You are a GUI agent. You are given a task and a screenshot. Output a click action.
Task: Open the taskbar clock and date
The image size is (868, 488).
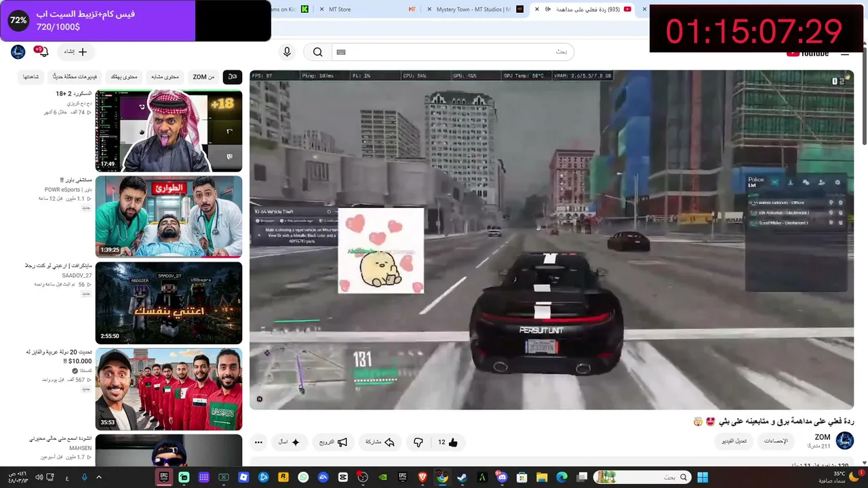[x=17, y=477]
